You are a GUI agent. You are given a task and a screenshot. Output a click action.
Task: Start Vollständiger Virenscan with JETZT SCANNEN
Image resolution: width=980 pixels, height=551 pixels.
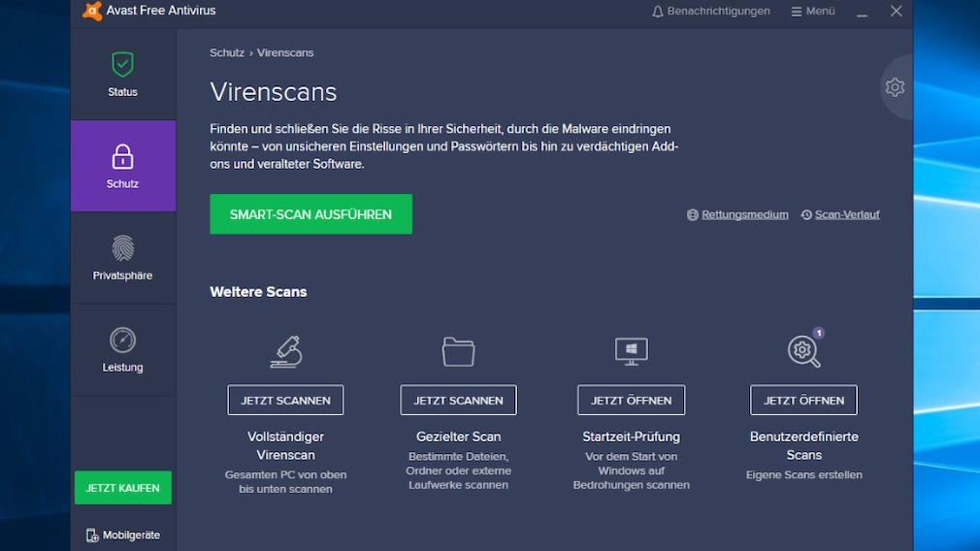pyautogui.click(x=285, y=401)
